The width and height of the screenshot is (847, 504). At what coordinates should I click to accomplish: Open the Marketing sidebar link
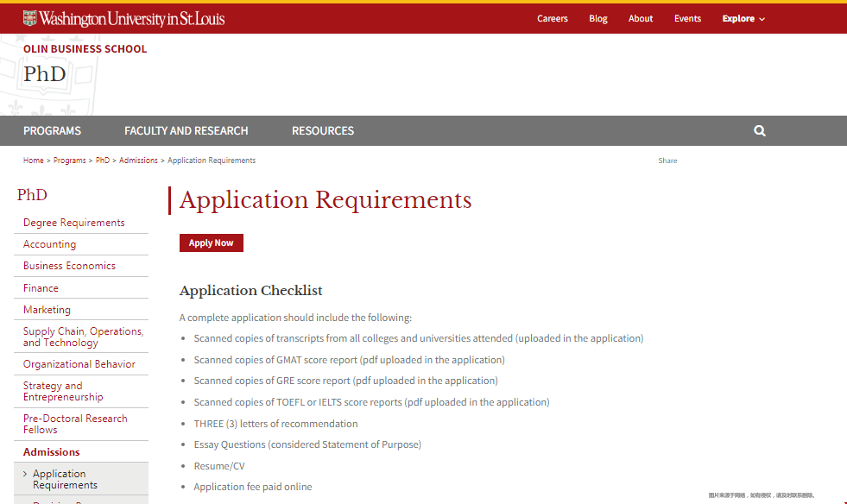coord(47,310)
